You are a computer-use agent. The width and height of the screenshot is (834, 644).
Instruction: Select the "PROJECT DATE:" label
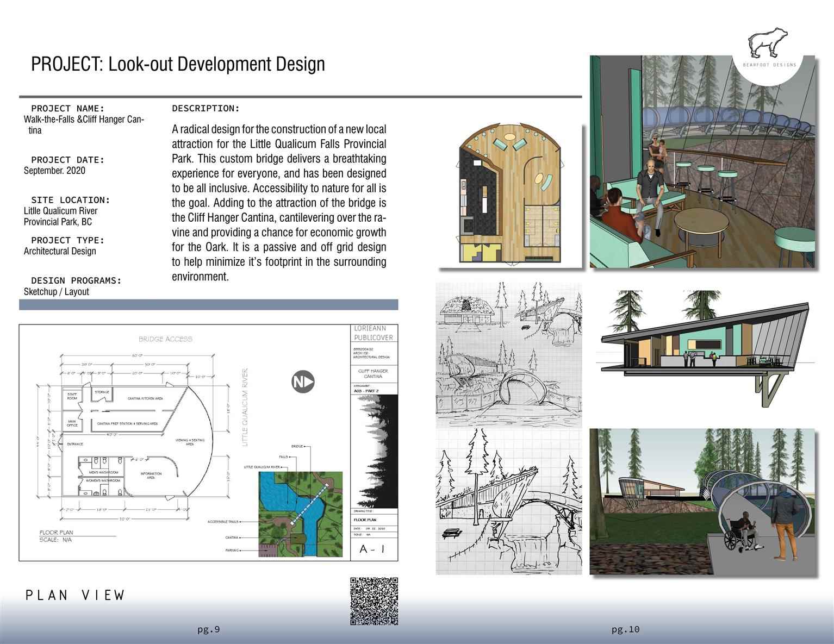(68, 160)
